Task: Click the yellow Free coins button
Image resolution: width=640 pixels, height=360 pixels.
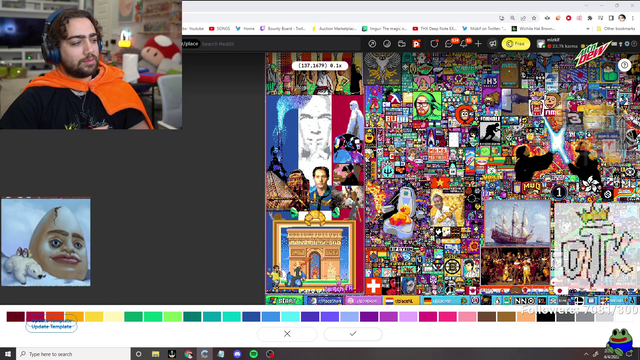Action: (516, 44)
